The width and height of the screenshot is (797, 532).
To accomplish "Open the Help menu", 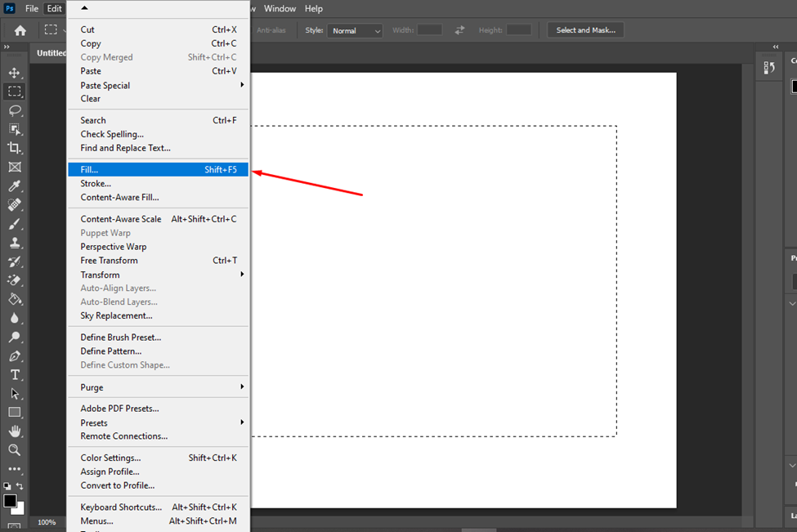I will 314,9.
